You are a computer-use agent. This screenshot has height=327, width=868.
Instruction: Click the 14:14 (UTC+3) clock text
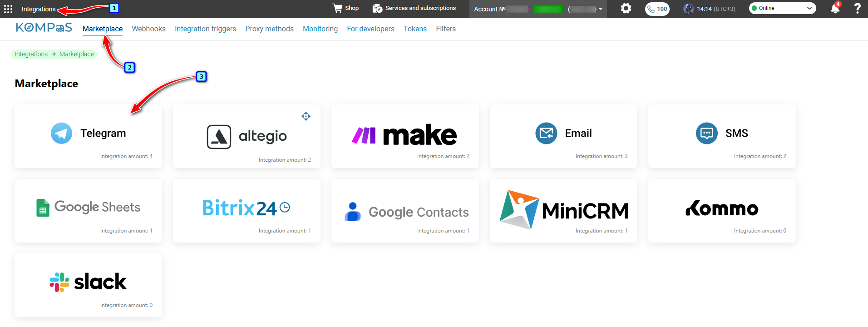(x=716, y=9)
